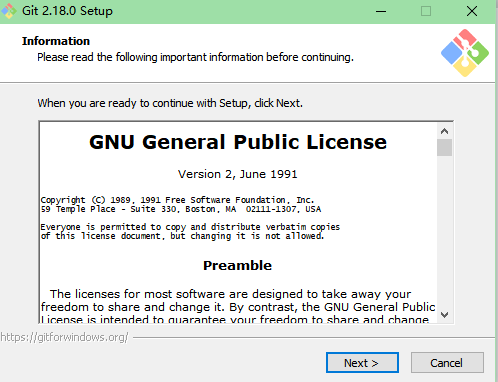Click the 'Everyone is permitted to copy' line
The width and height of the screenshot is (498, 382).
point(190,227)
